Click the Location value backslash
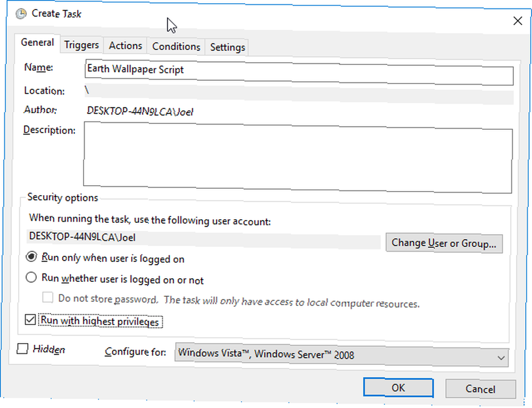The image size is (532, 408). 87,90
